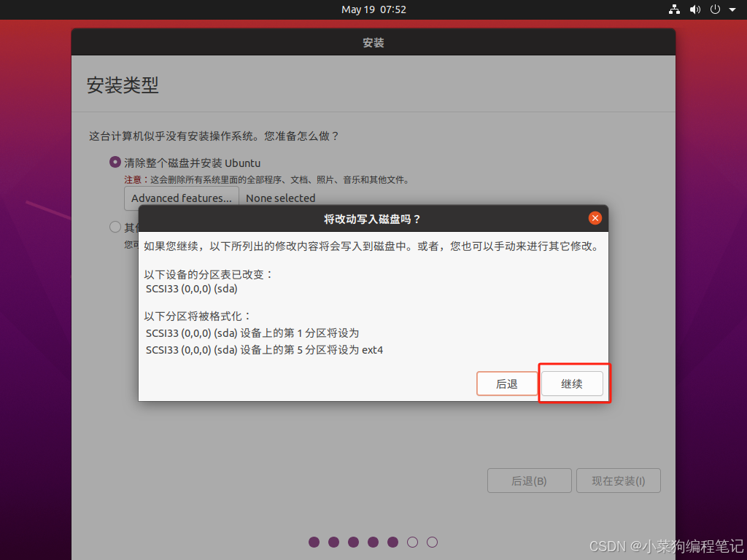Image resolution: width=747 pixels, height=560 pixels.
Task: Select 清除整个磁盘并安装 Ubuntu radio button
Action: pos(115,162)
